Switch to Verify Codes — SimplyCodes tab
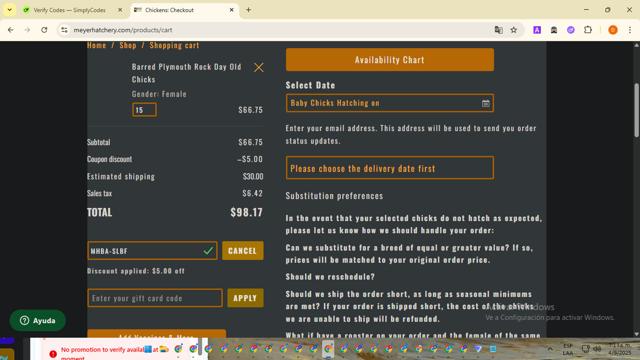Screen dimensions: 640x360 (69, 10)
